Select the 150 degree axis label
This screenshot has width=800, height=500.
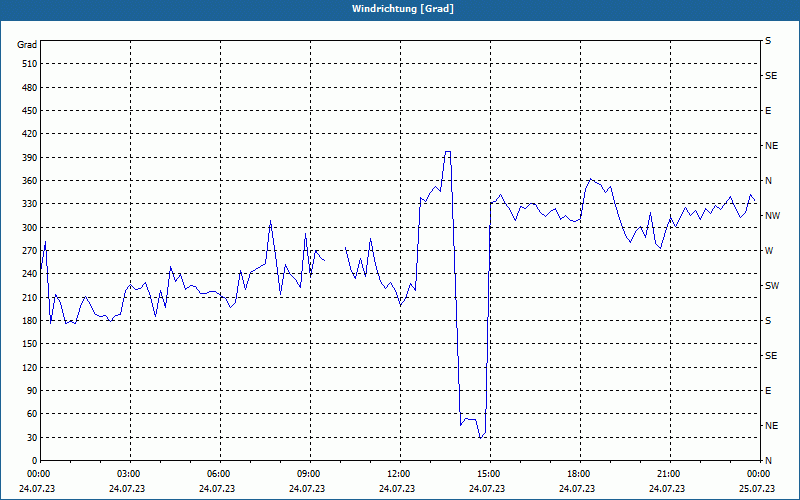tap(29, 344)
